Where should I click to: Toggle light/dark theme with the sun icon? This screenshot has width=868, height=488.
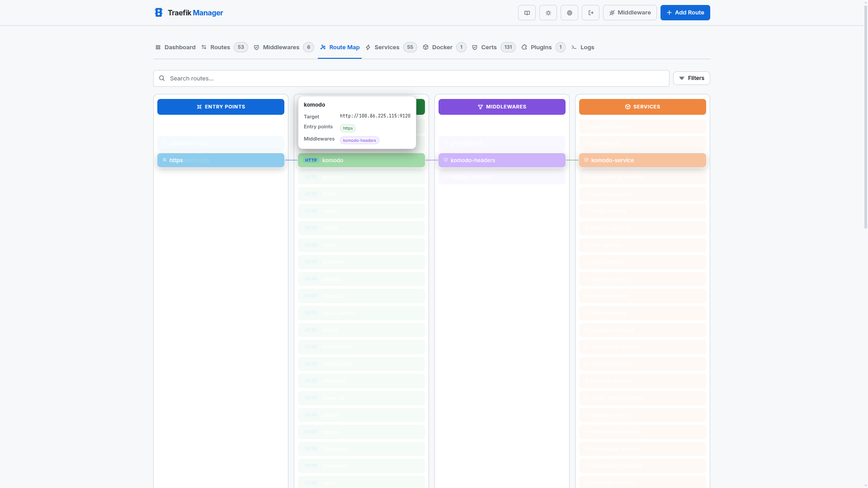click(548, 13)
